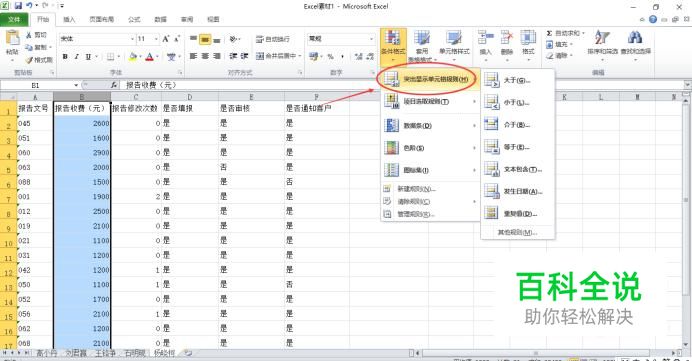The image size is (692, 361).
Task: Toggle Italic formatting
Action: 77,56
